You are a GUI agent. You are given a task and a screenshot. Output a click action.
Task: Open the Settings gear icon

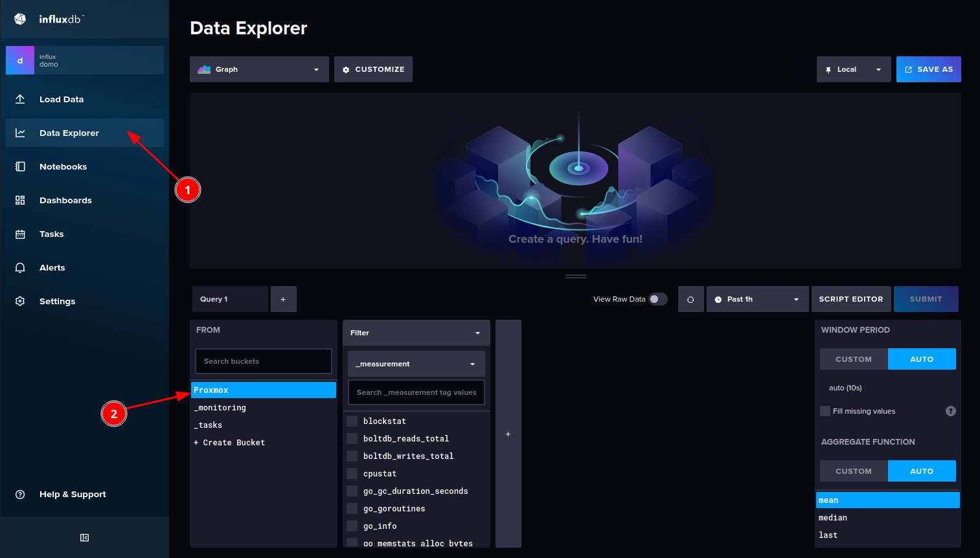[20, 301]
